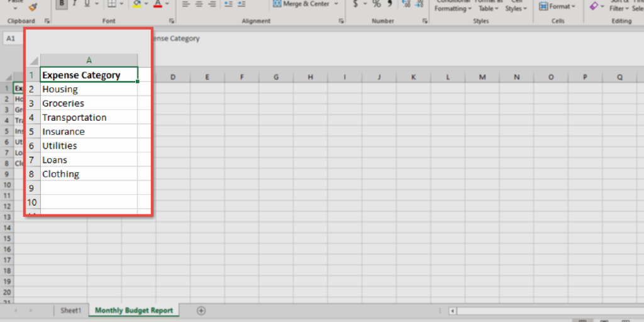Screen dimensions: 644x322
Task: Click Increase Indent icon
Action: point(242,4)
